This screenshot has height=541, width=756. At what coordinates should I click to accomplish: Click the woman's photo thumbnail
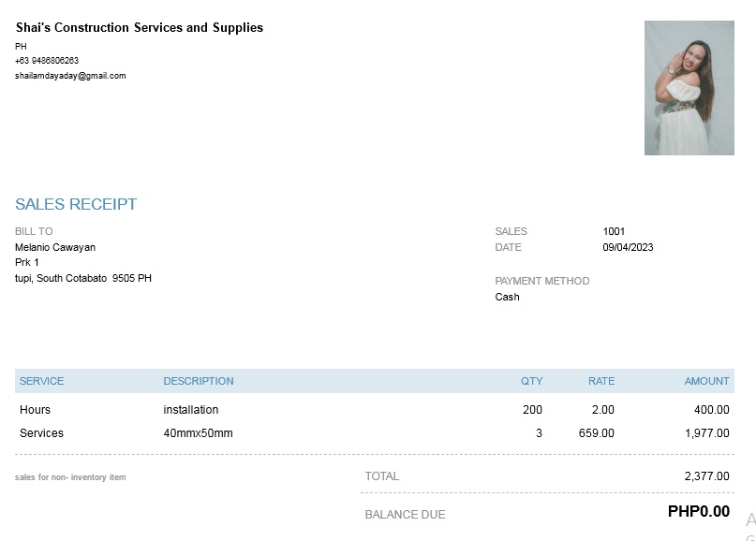point(689,88)
